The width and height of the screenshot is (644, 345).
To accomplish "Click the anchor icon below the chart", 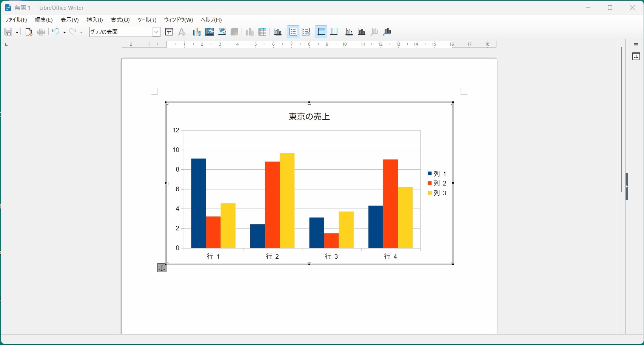I will [x=162, y=268].
